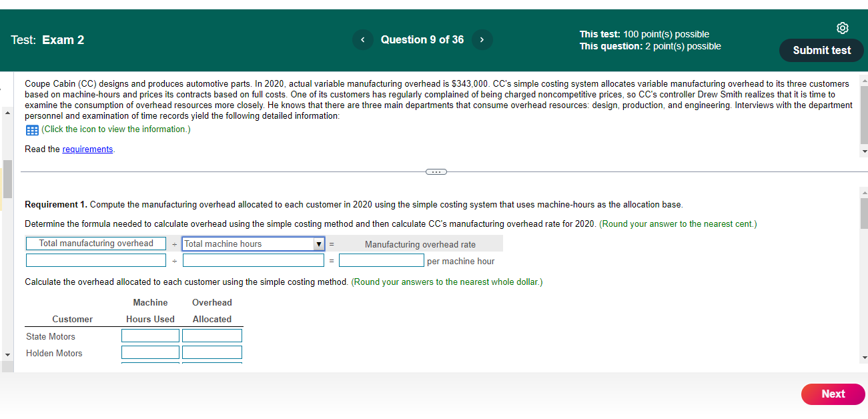Click Submit test
The width and height of the screenshot is (868, 419).
[x=821, y=50]
